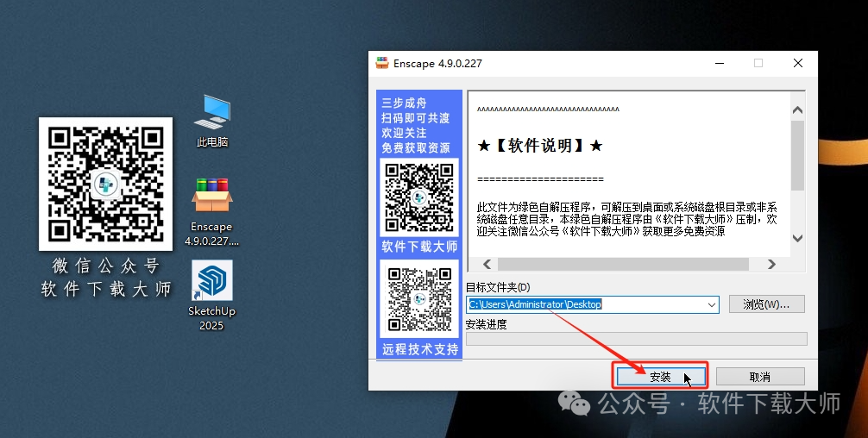Click the horizontal scrollbar left arrow
The image size is (868, 438).
point(487,265)
